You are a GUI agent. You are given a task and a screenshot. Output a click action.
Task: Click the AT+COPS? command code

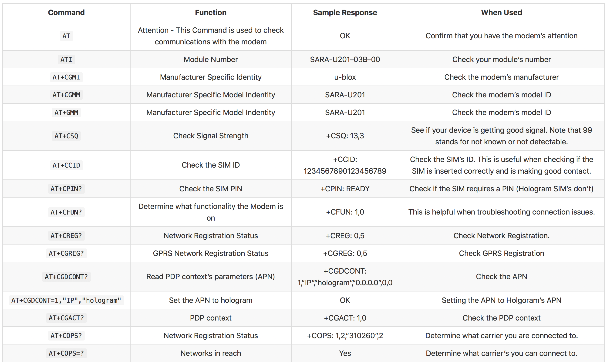(x=66, y=336)
